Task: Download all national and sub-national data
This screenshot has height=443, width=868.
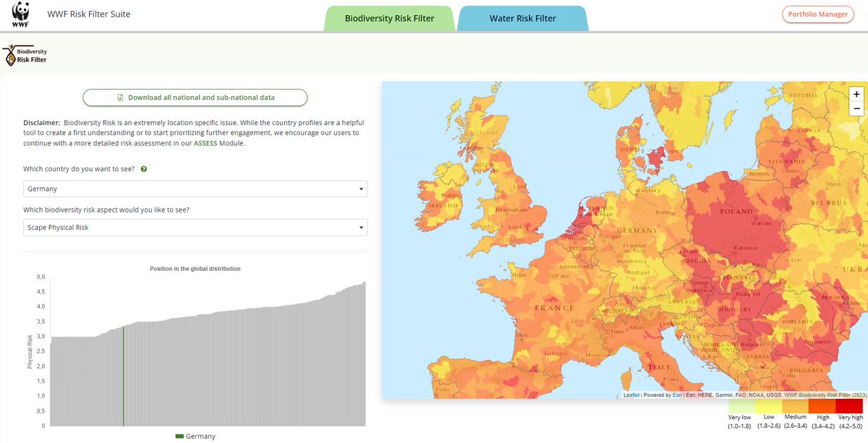Action: 195,98
